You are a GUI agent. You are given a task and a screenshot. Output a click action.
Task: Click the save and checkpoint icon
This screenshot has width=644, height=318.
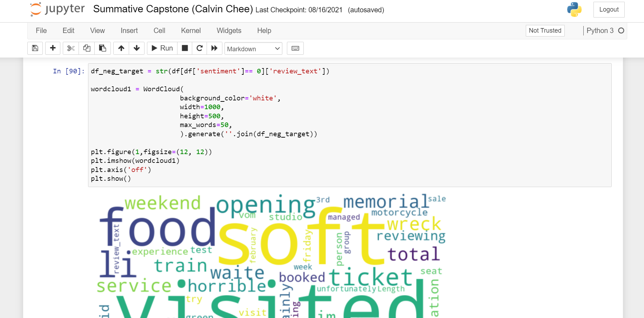[x=35, y=48]
